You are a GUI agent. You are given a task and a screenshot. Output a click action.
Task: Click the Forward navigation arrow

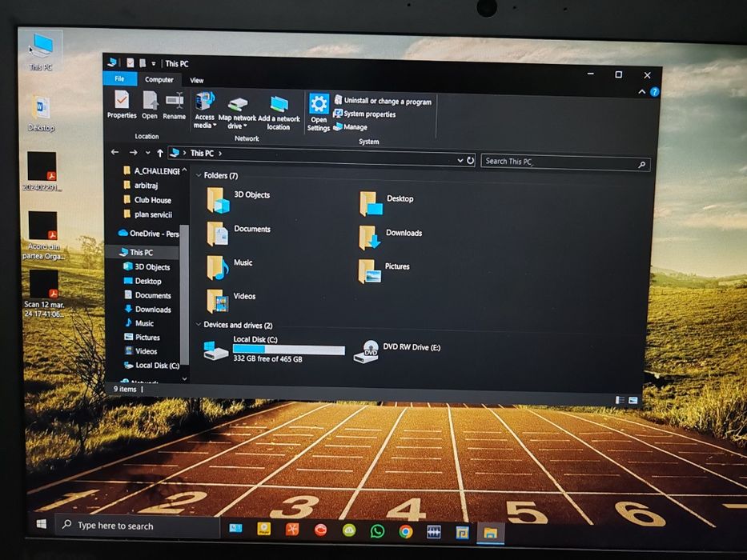(134, 152)
